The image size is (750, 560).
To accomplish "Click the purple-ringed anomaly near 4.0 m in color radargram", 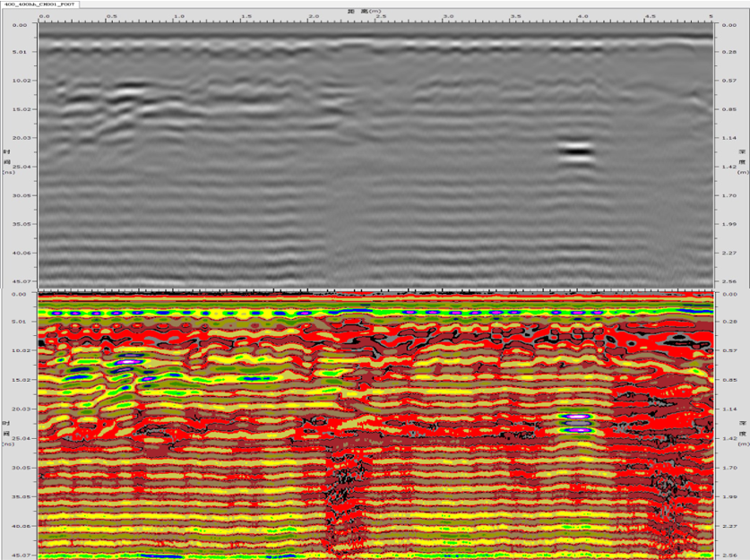I will [x=577, y=418].
